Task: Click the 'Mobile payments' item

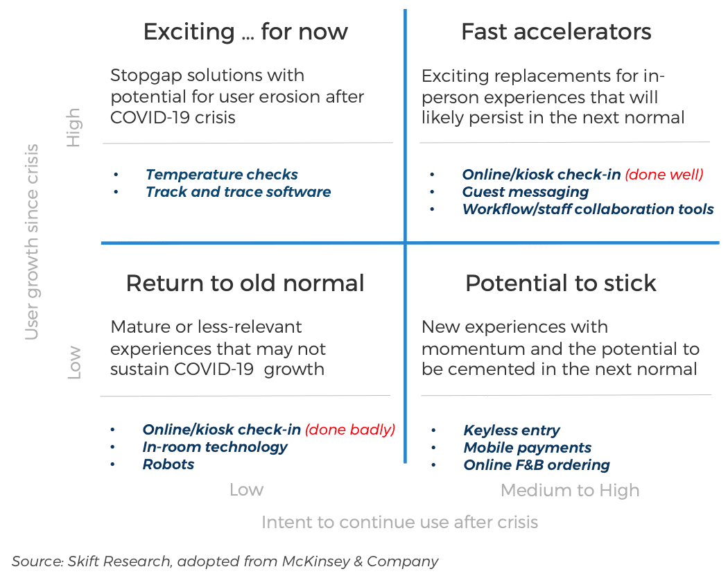Action: [x=528, y=448]
